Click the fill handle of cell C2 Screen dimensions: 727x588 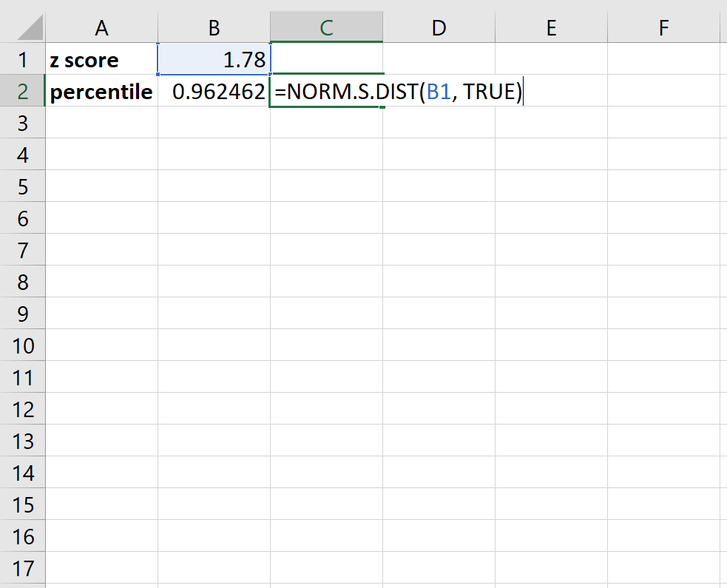[382, 107]
